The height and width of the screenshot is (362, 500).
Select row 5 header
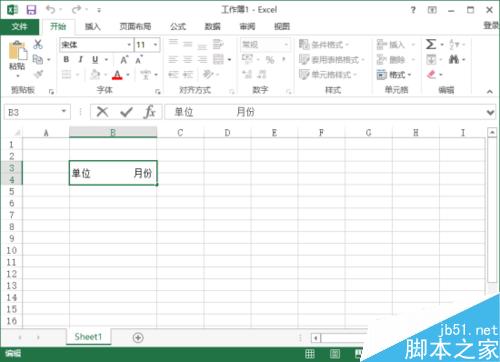coord(12,192)
